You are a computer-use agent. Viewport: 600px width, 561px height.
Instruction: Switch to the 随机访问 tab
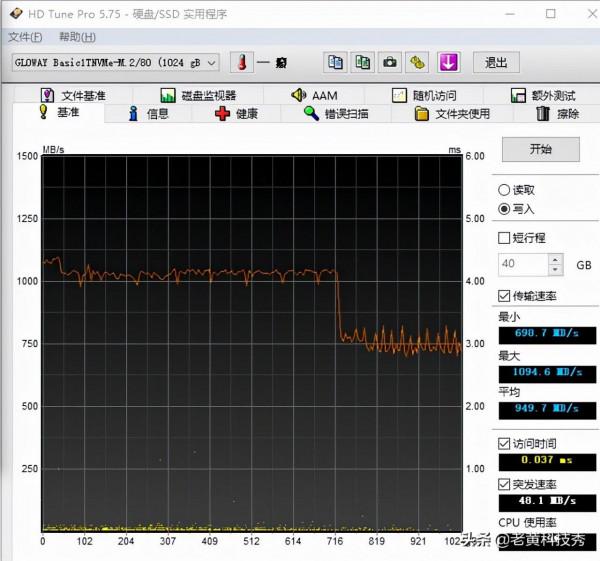424,95
